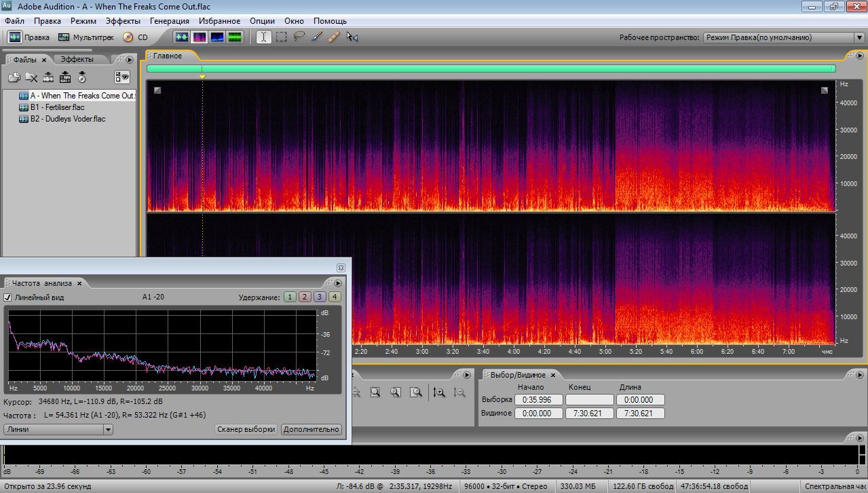Open the Файл menu
Viewport: 868px width, 493px height.
pyautogui.click(x=14, y=21)
